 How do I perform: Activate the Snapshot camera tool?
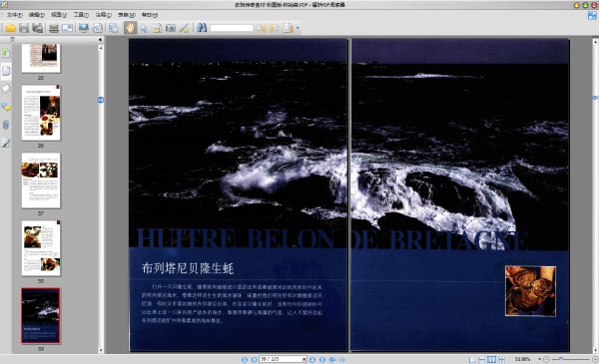point(171,28)
